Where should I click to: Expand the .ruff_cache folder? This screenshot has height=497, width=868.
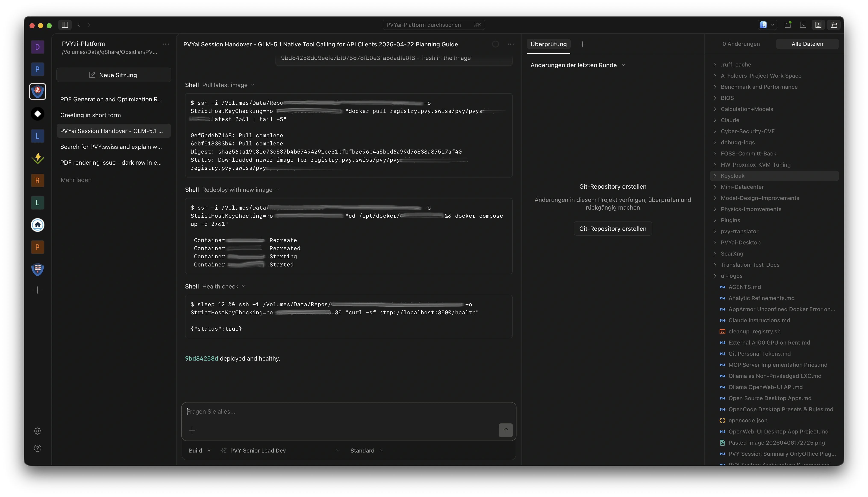coord(774,65)
